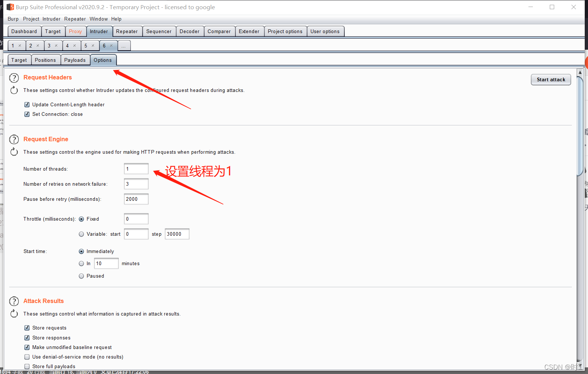Toggle Update Content-Length header checkbox

click(27, 104)
